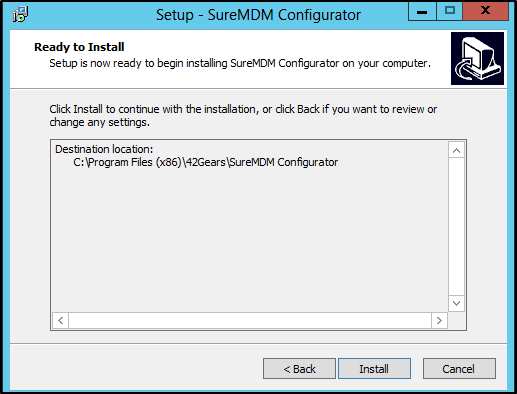Click the scroll left arrow in summary box
This screenshot has height=394, width=517.
tap(61, 320)
